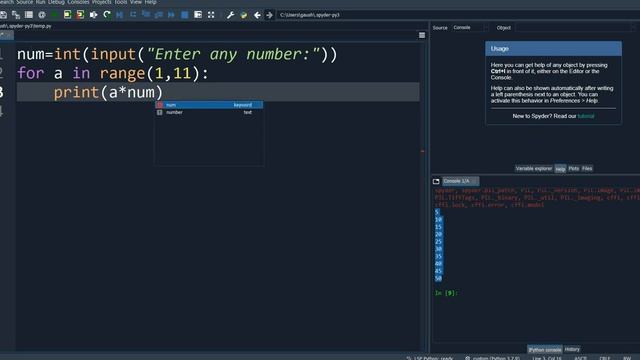The image size is (640, 360).
Task: Click the working directory path field
Action: click(x=457, y=15)
